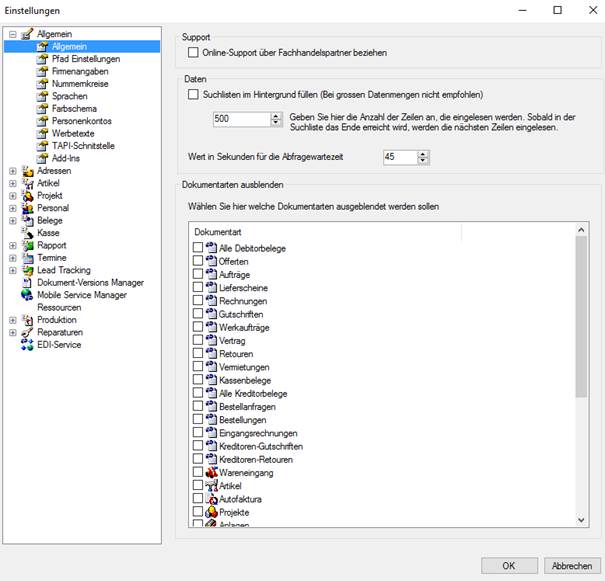Select Nummernkreise in the settings tree
The image size is (605, 581).
80,84
